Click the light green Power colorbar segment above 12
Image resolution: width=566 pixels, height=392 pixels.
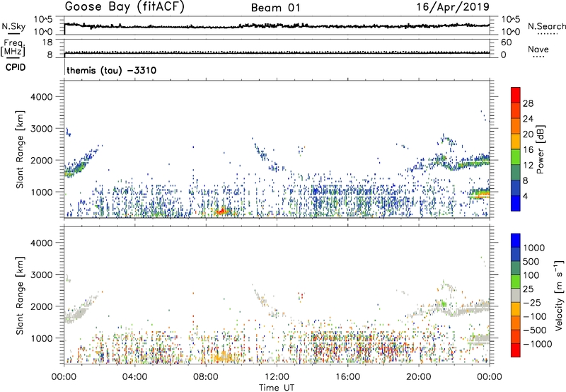click(516, 156)
